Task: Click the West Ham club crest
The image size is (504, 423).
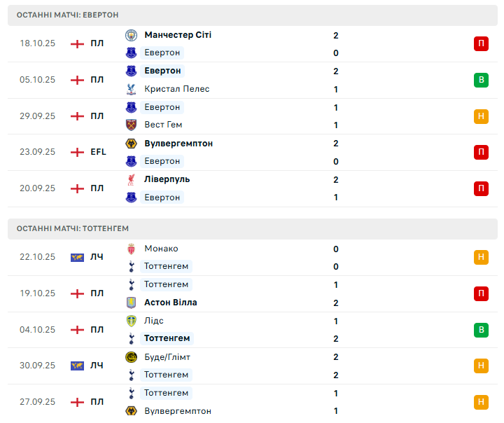Action: [131, 125]
